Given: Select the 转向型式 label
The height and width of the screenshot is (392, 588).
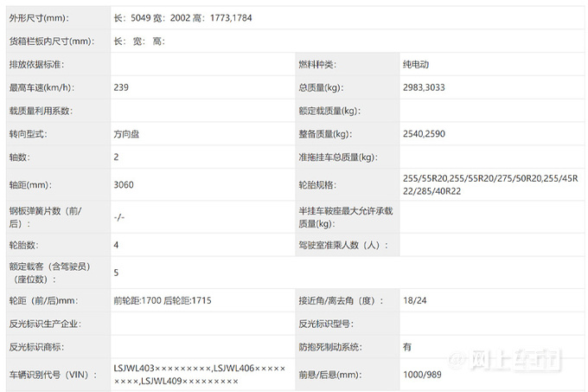Looking at the screenshot, I should coord(29,134).
